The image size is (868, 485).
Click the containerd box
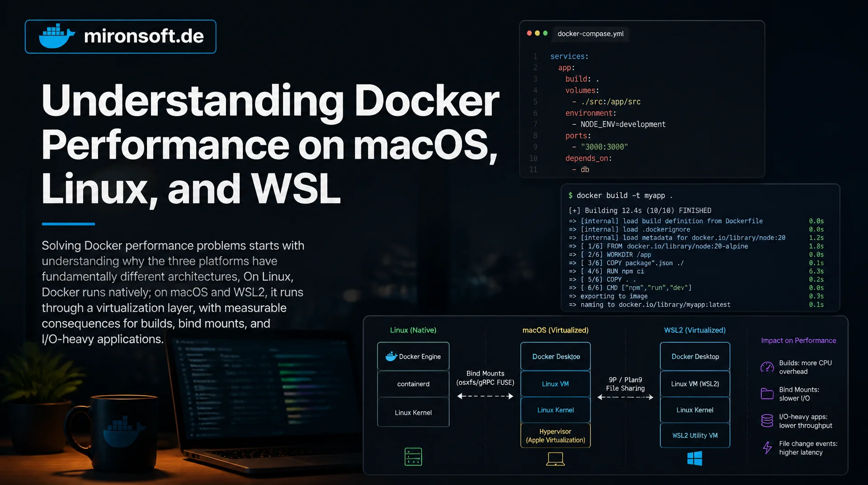click(413, 384)
